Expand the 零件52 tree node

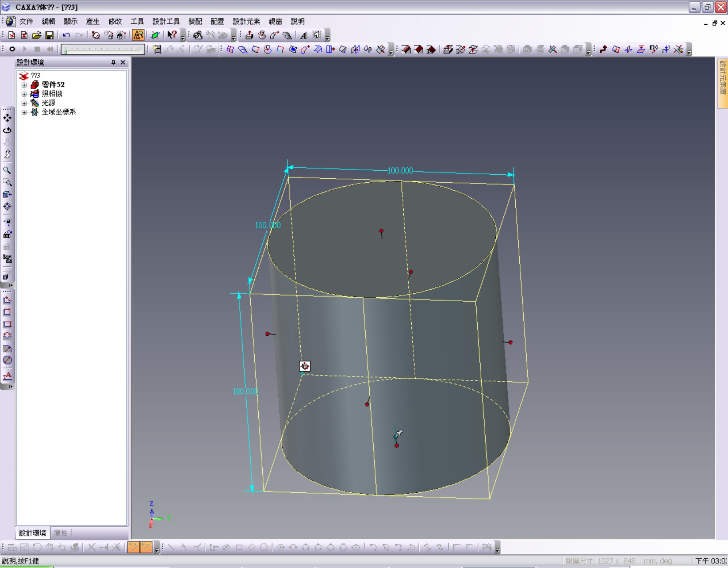pyautogui.click(x=24, y=85)
